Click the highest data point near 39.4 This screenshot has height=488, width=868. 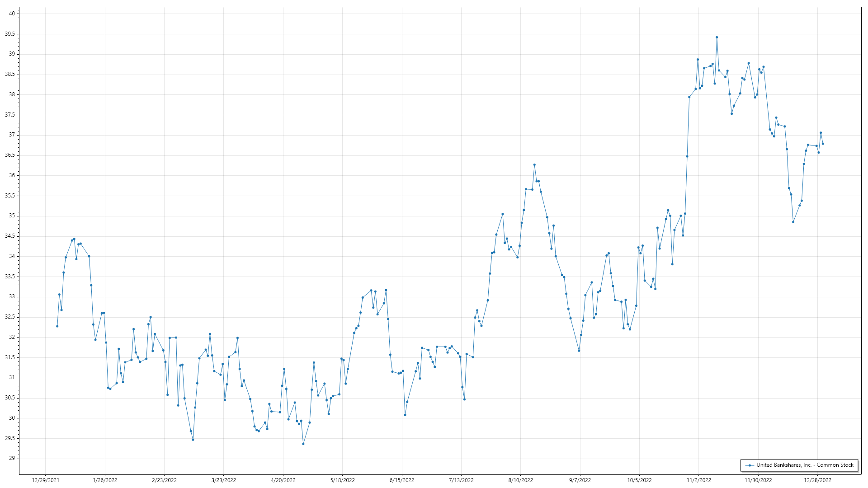[x=717, y=38]
